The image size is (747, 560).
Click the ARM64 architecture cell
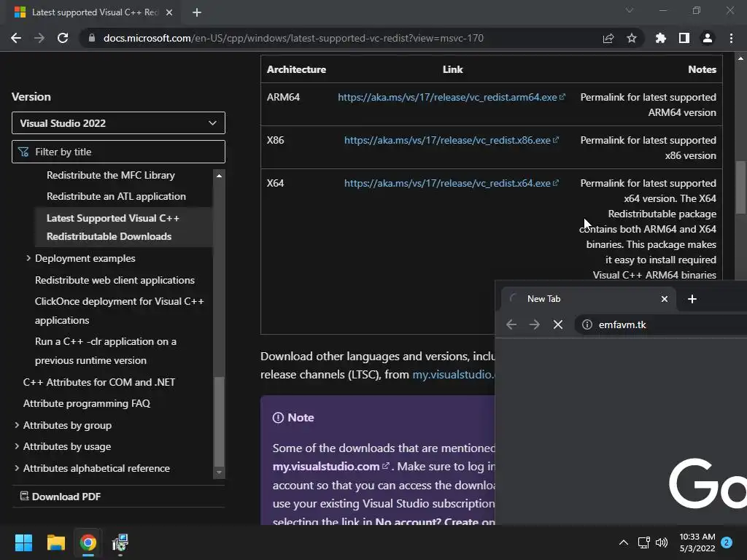(283, 97)
